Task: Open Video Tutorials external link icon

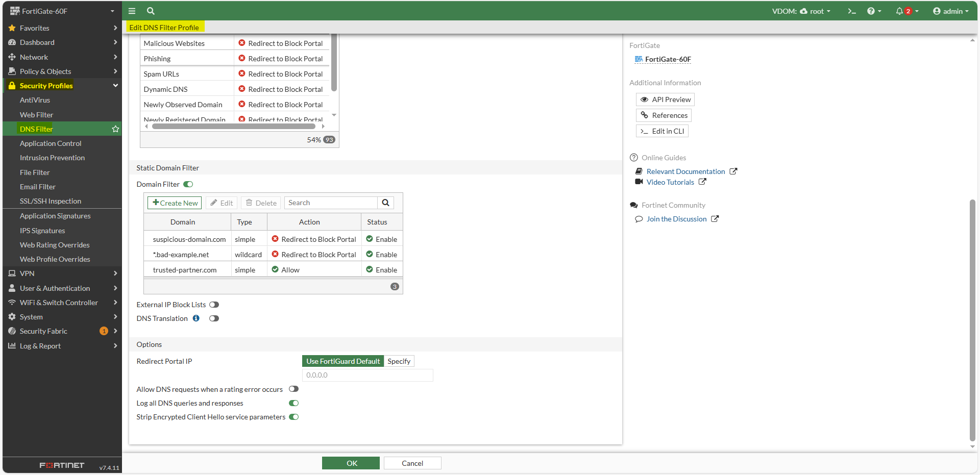Action: click(x=702, y=182)
